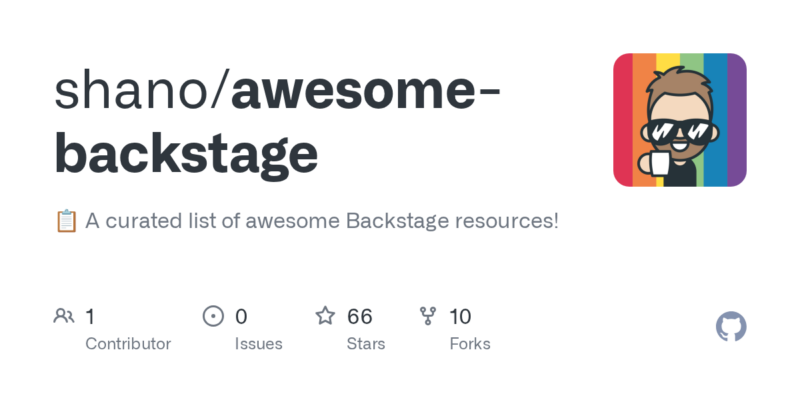Click the curated list description text
This screenshot has width=800, height=400.
tap(322, 221)
